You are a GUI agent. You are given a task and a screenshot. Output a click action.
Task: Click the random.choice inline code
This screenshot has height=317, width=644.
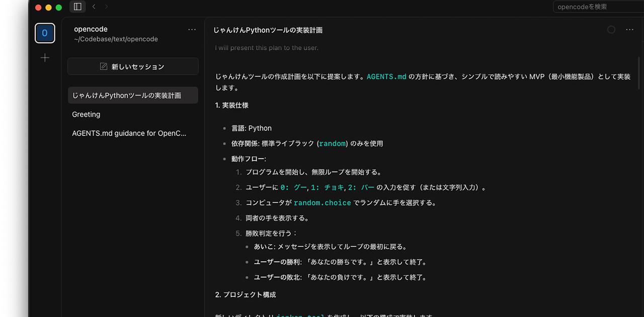click(323, 203)
